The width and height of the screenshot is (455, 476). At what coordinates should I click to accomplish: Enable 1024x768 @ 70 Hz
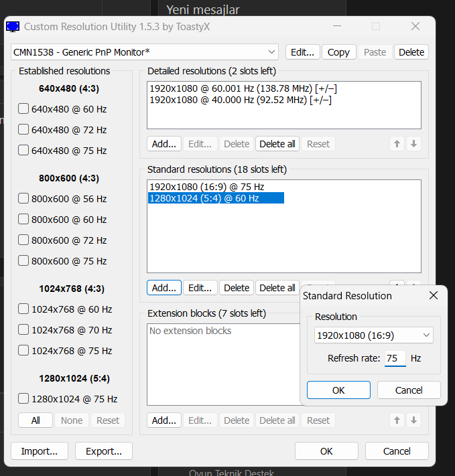click(x=23, y=329)
